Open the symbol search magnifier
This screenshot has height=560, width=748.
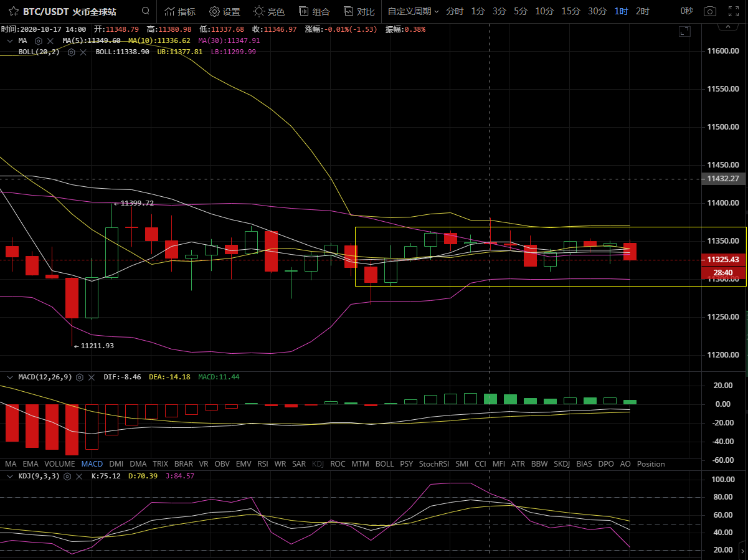(146, 11)
